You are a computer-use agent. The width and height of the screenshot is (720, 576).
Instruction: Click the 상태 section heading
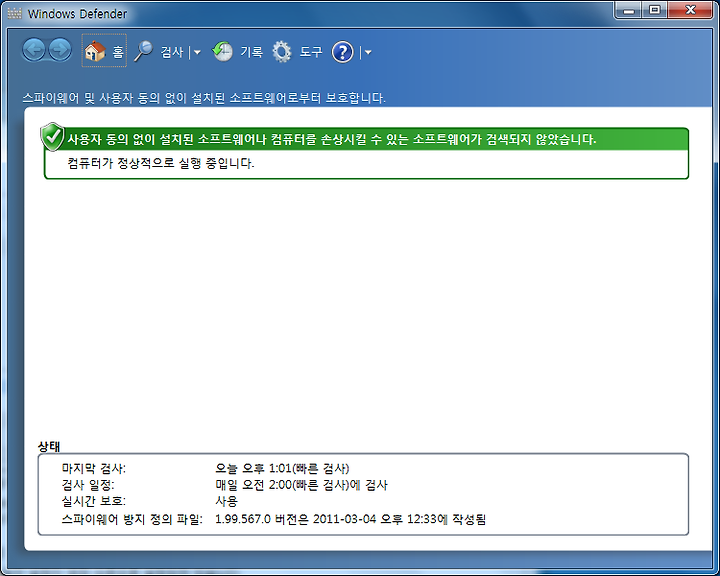point(49,446)
